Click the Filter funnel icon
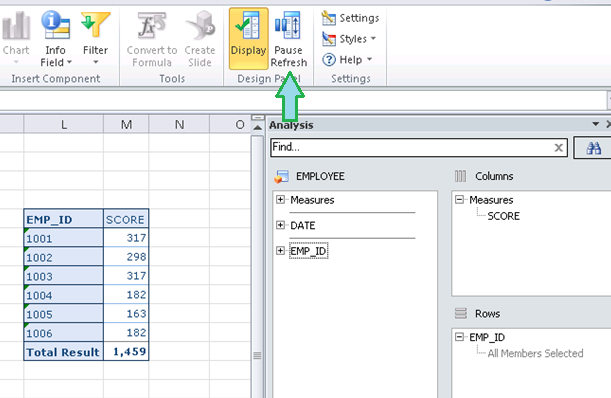611x398 pixels. [x=95, y=25]
